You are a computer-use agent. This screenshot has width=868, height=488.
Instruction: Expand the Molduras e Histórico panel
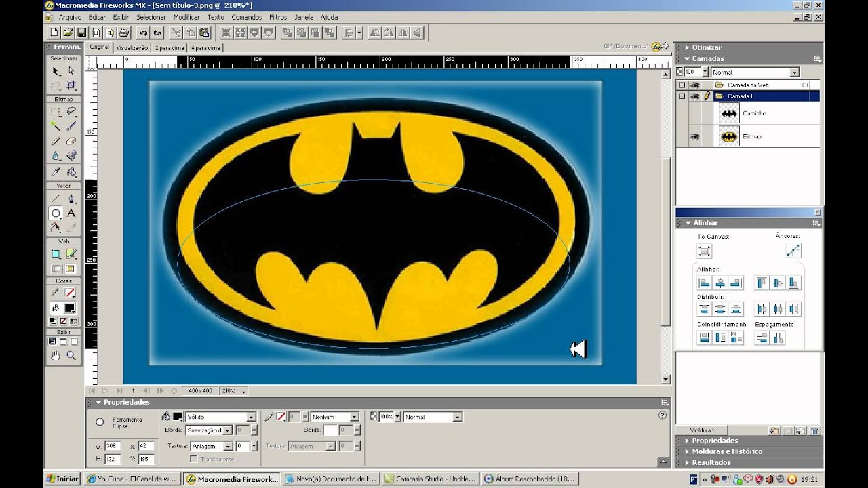[687, 451]
